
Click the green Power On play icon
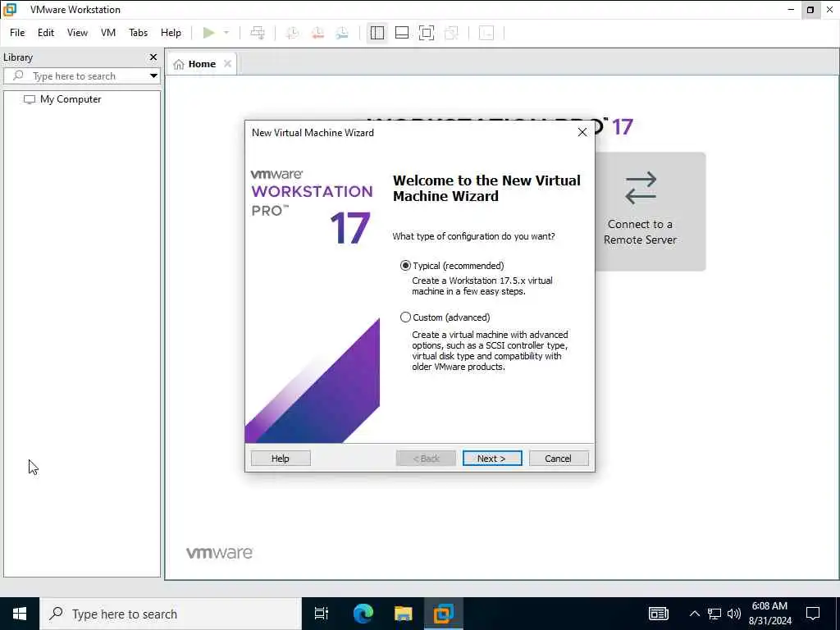tap(208, 33)
